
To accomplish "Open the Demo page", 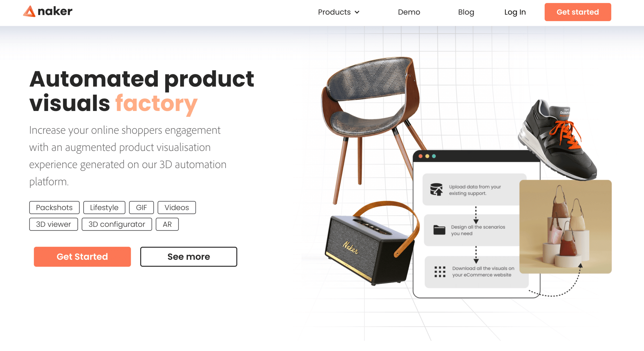I will point(409,12).
